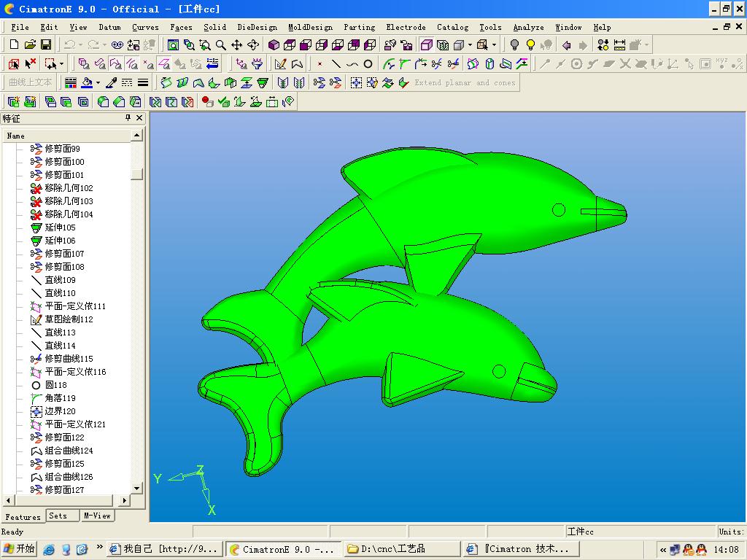Open the gray cube render mode dropdown arrow
The width and height of the screenshot is (747, 560).
471,44
